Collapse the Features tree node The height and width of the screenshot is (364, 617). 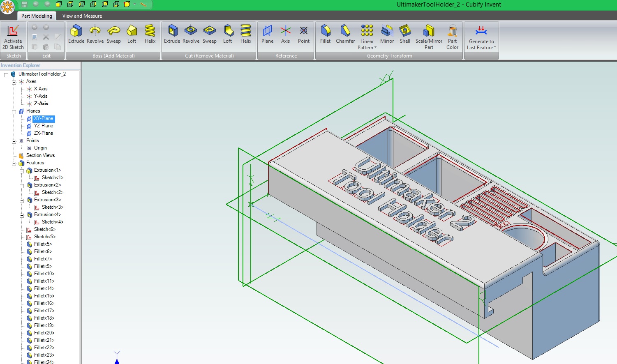14,163
